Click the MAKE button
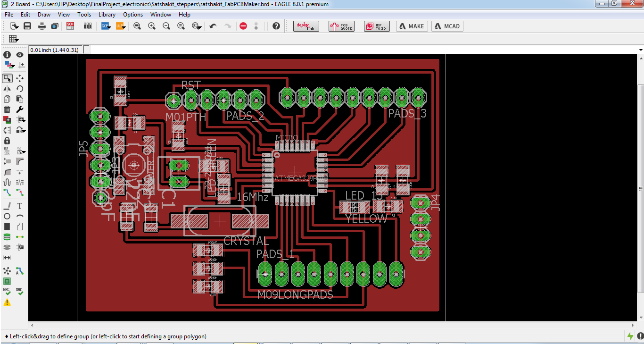This screenshot has width=644, height=344. [x=412, y=26]
